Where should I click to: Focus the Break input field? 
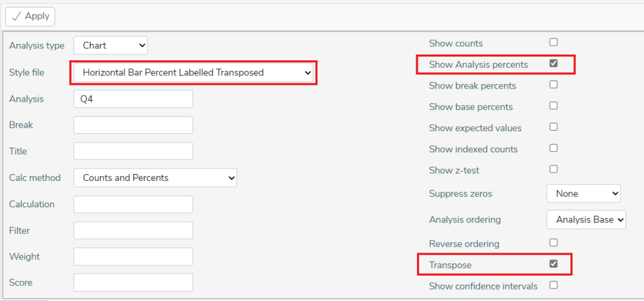[133, 125]
